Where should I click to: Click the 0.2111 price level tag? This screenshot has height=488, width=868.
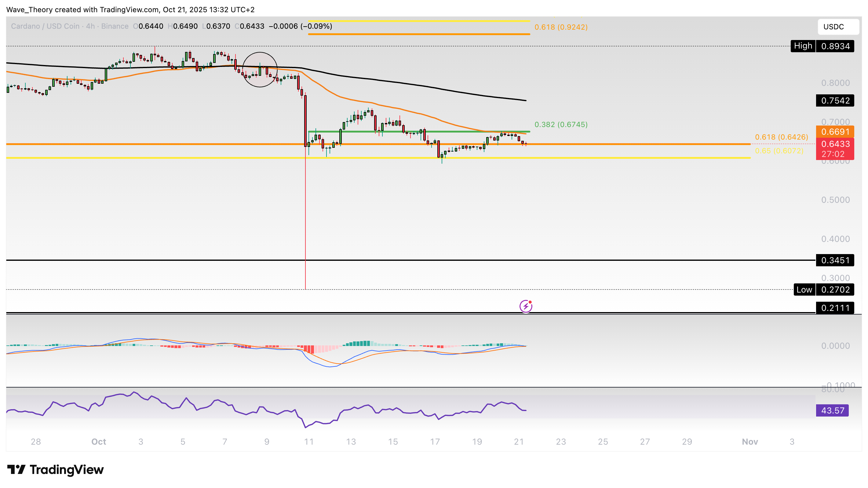pos(835,308)
